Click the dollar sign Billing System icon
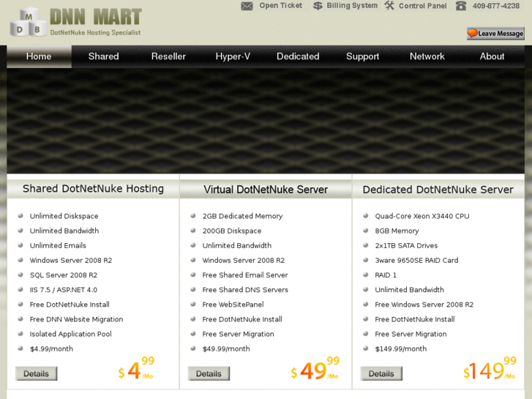The width and height of the screenshot is (532, 399). point(318,6)
